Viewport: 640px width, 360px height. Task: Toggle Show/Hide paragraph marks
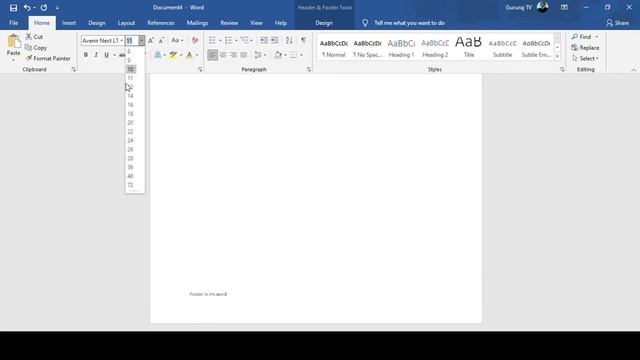pos(303,40)
